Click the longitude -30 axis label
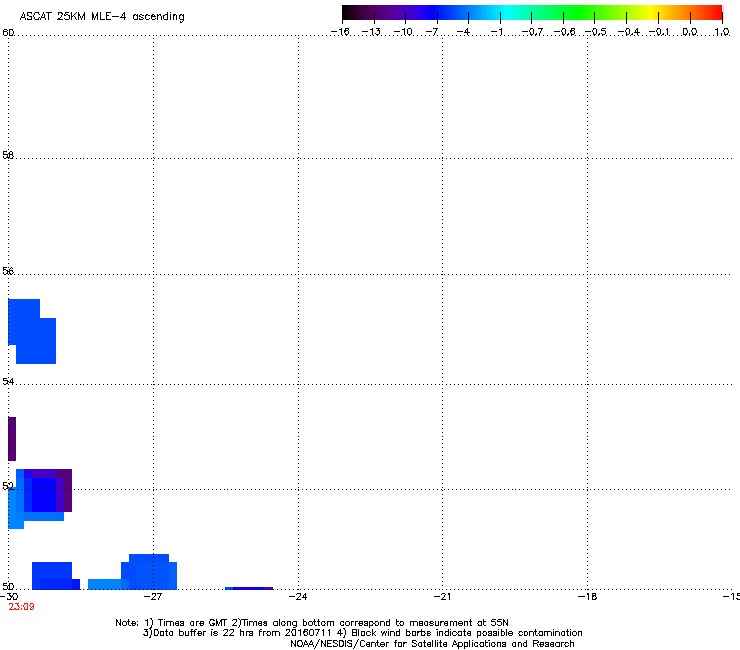 coord(9,597)
